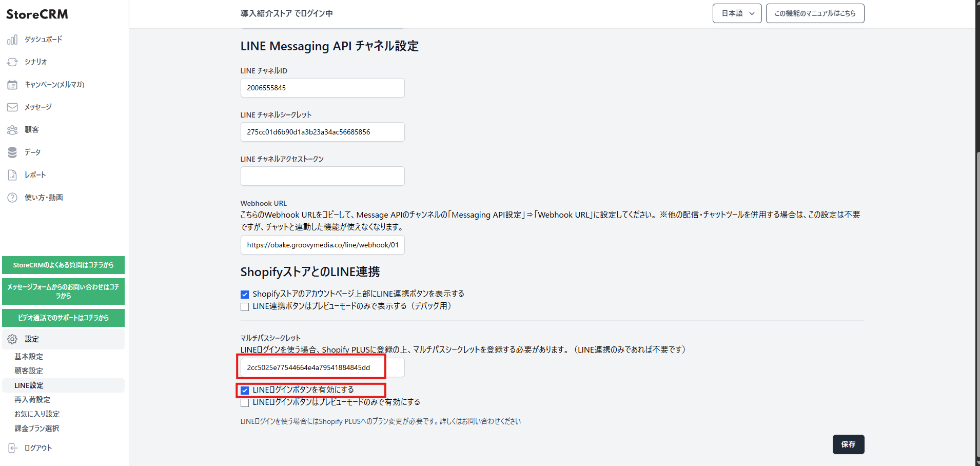
Task: Click the StoreCRM logo
Action: point(37,14)
